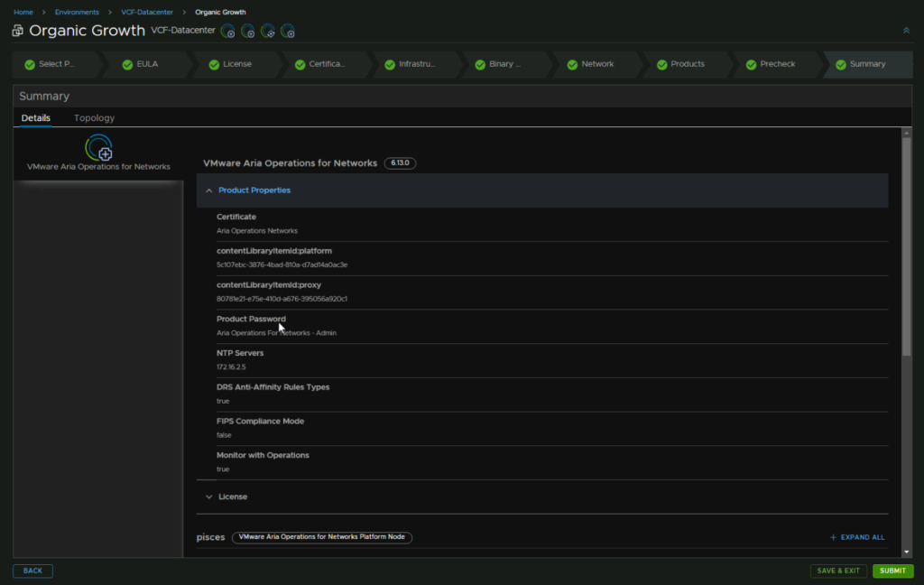Click the "true" value under Monitor with Operations
924x585 pixels.
coord(223,469)
